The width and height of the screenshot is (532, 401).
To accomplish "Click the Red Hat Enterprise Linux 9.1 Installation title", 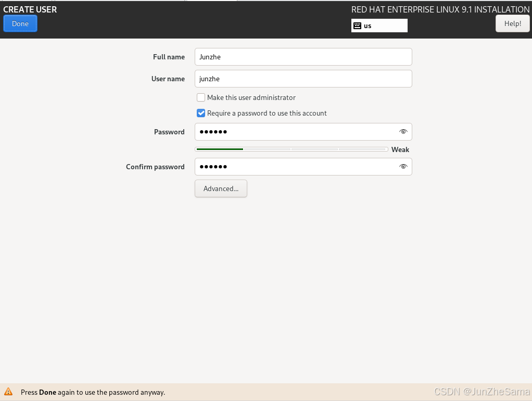I will (440, 9).
